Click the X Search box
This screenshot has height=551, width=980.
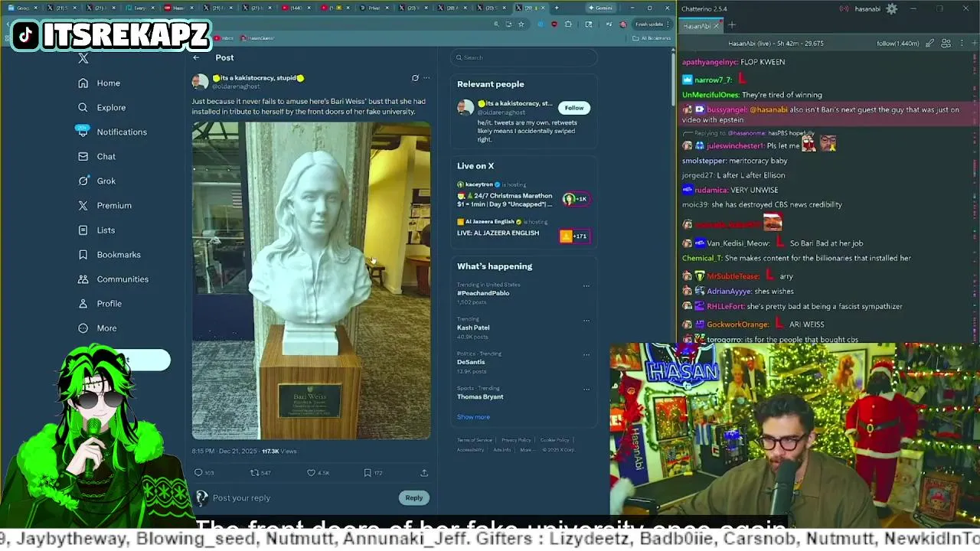pos(524,57)
